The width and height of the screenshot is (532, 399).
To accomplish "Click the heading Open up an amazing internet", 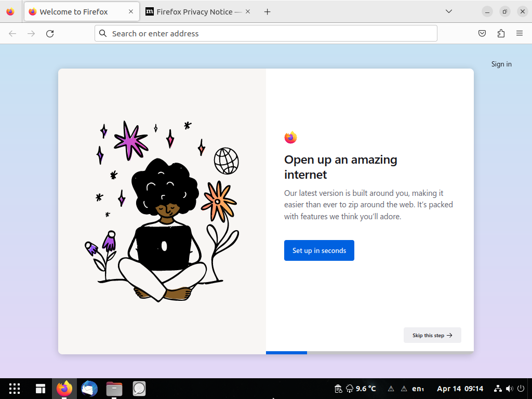I will coord(341,167).
